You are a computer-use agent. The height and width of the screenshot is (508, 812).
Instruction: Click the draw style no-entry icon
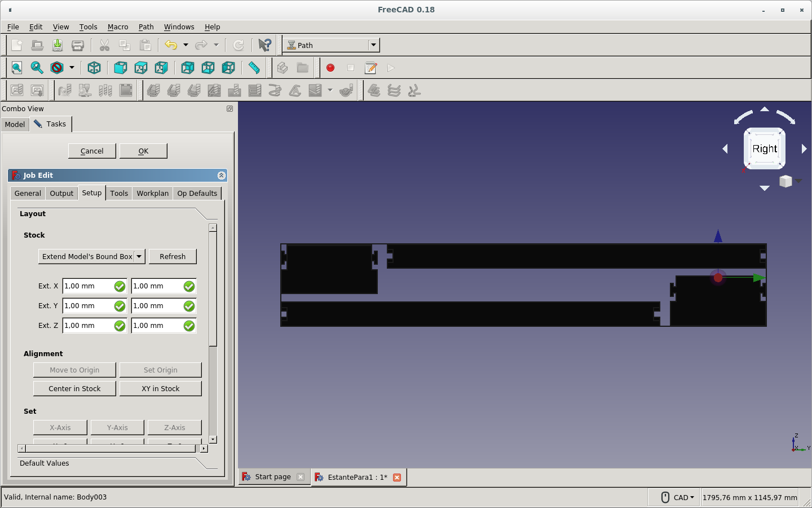point(57,68)
